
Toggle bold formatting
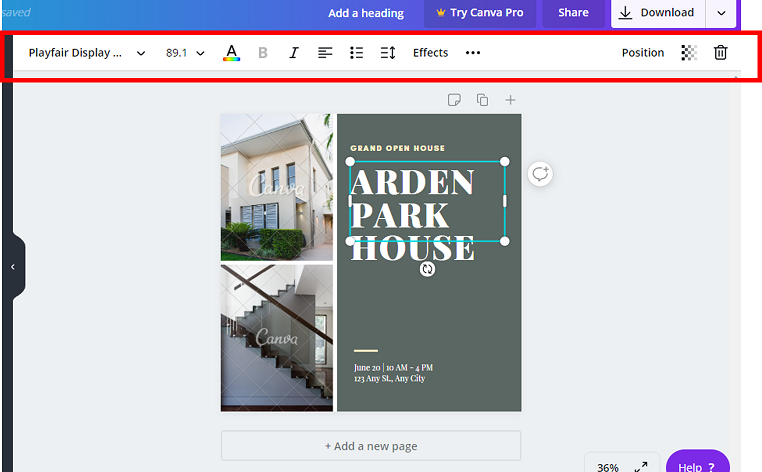coord(263,52)
